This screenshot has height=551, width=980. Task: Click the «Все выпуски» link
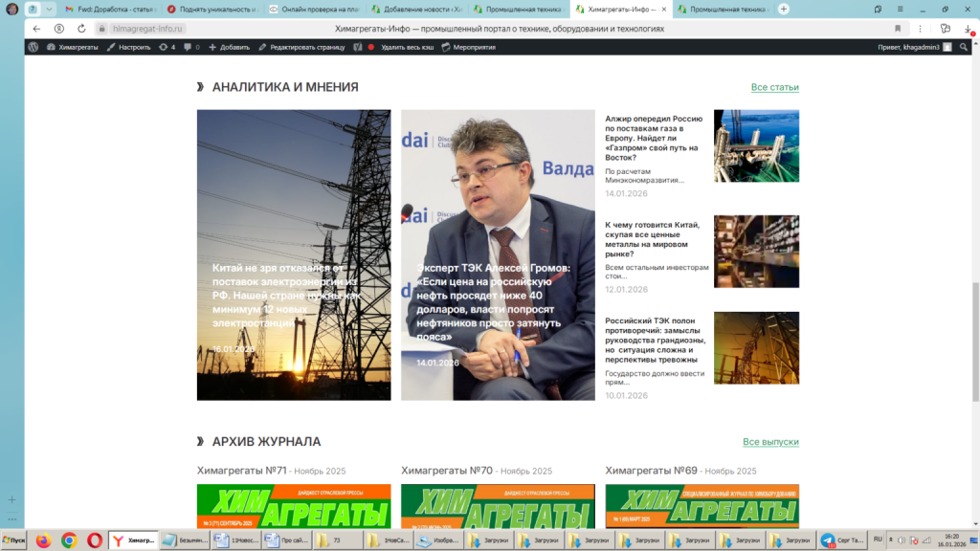point(770,442)
